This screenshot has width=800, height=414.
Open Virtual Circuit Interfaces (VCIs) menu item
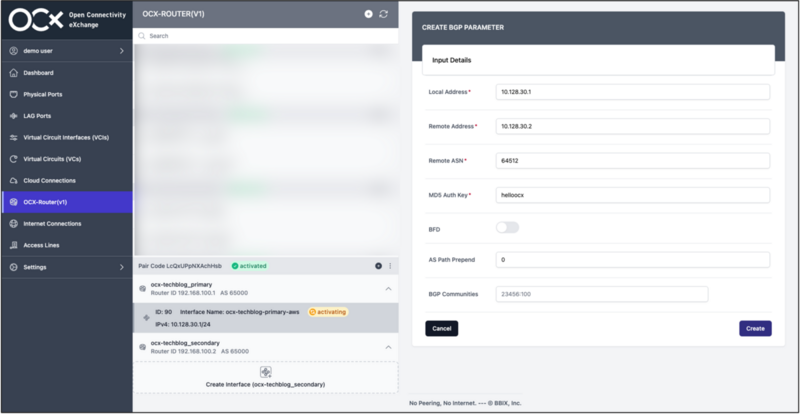(67, 138)
